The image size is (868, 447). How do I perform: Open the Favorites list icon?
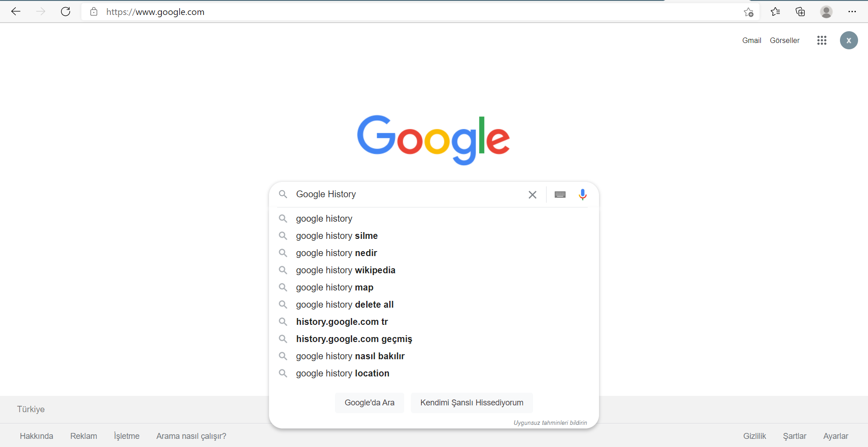[775, 12]
